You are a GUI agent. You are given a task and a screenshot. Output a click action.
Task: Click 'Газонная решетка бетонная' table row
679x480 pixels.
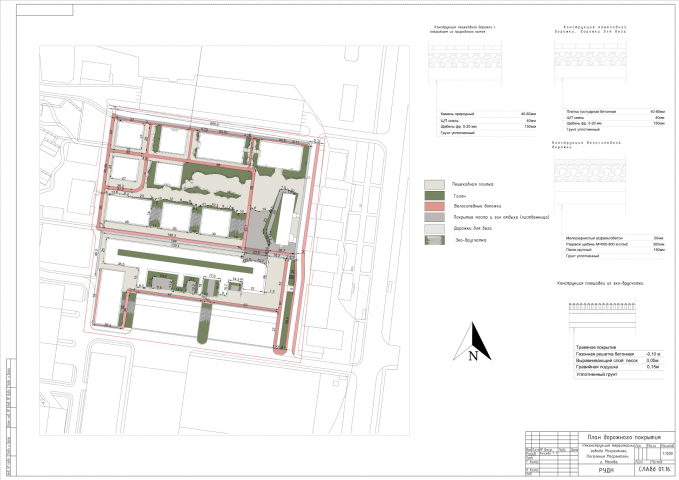click(620, 354)
